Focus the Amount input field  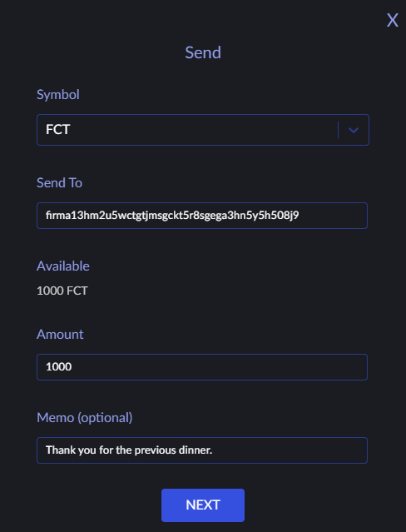(202, 367)
